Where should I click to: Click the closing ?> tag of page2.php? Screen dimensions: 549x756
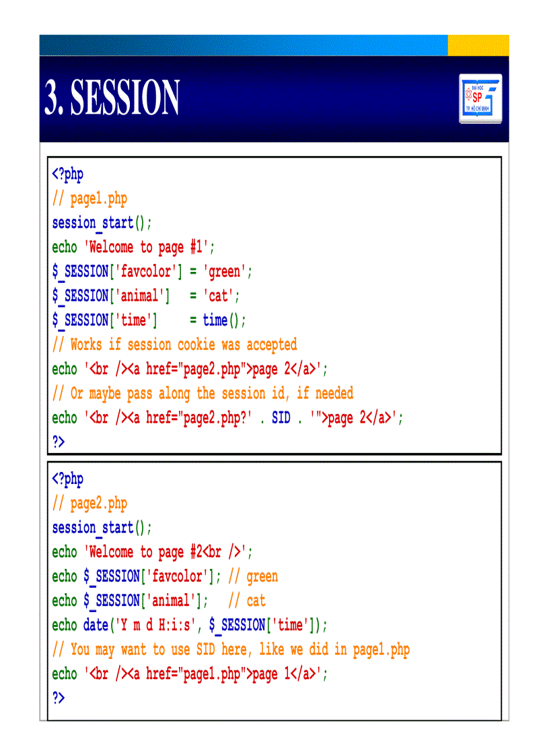(x=59, y=698)
